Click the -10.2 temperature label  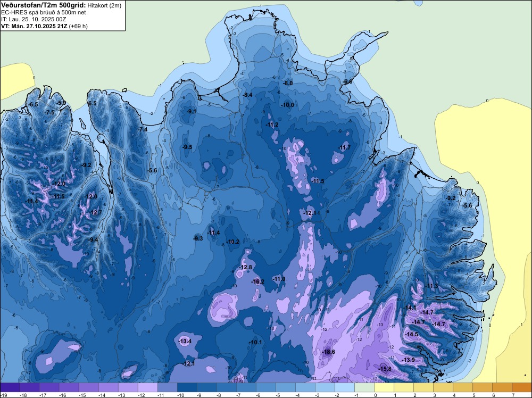[233, 242]
